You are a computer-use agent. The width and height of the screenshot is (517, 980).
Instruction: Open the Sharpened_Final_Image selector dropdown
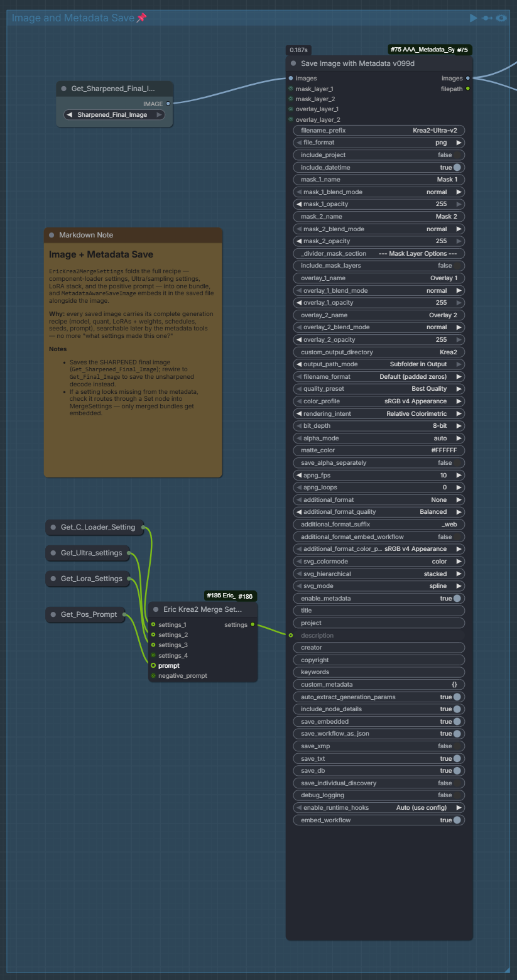point(114,115)
